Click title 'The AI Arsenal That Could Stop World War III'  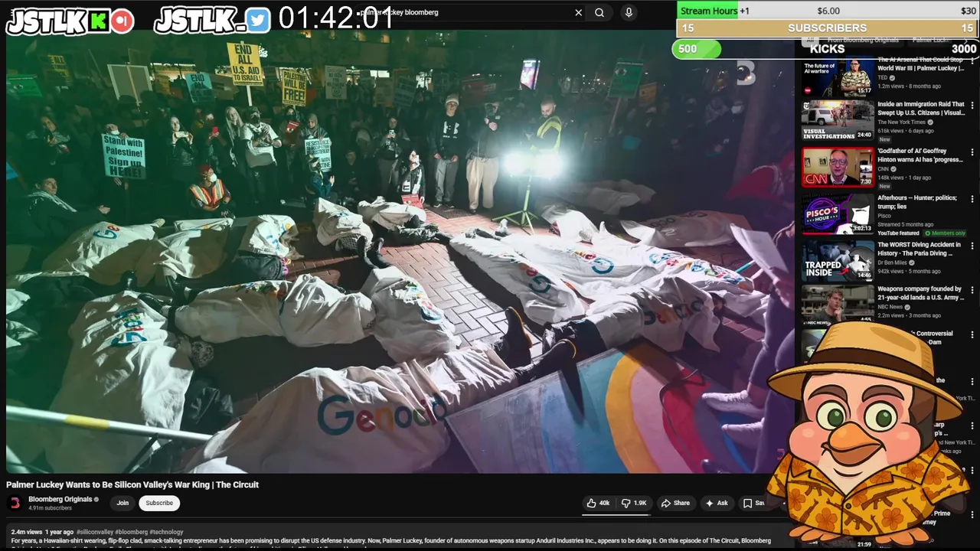click(921, 64)
